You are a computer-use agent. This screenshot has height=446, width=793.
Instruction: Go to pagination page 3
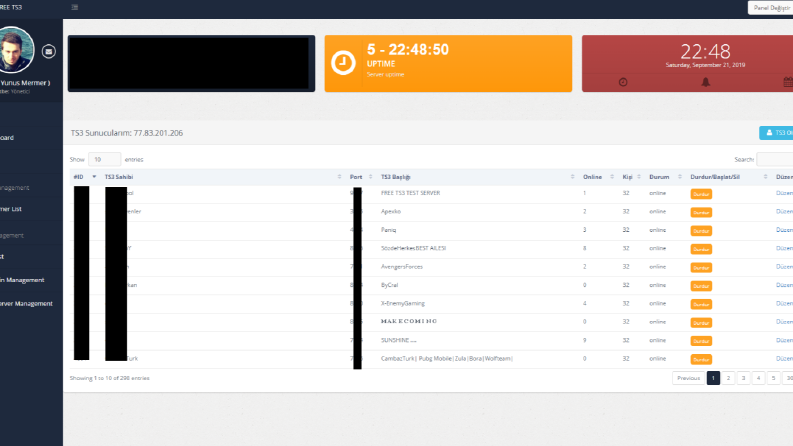[743, 378]
